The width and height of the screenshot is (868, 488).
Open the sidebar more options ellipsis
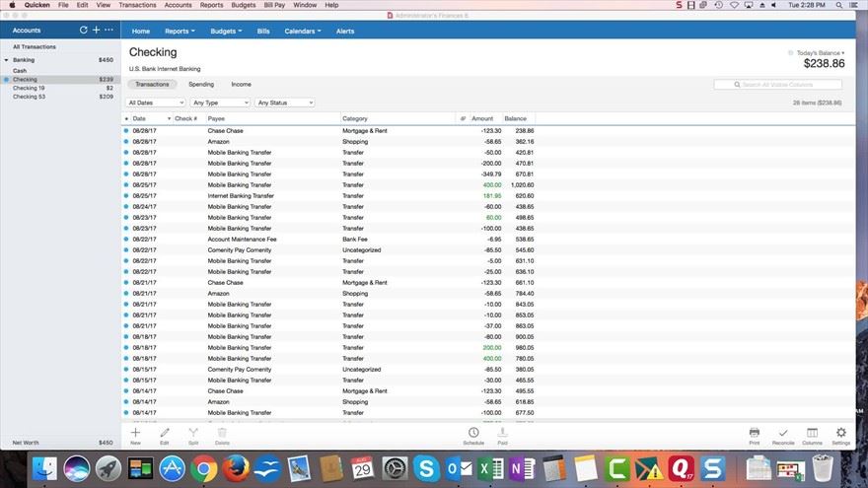pyautogui.click(x=108, y=31)
